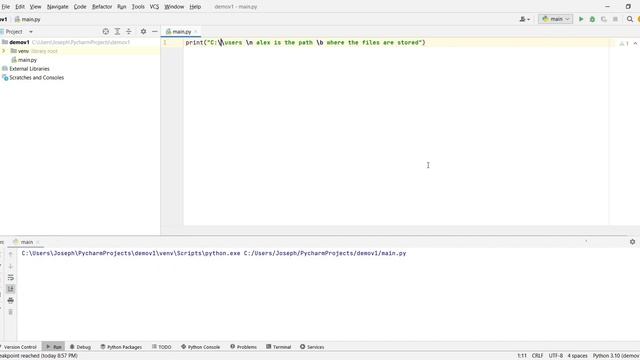Open the Run menu
Viewport: 640px width, 360px height.
coord(122,7)
